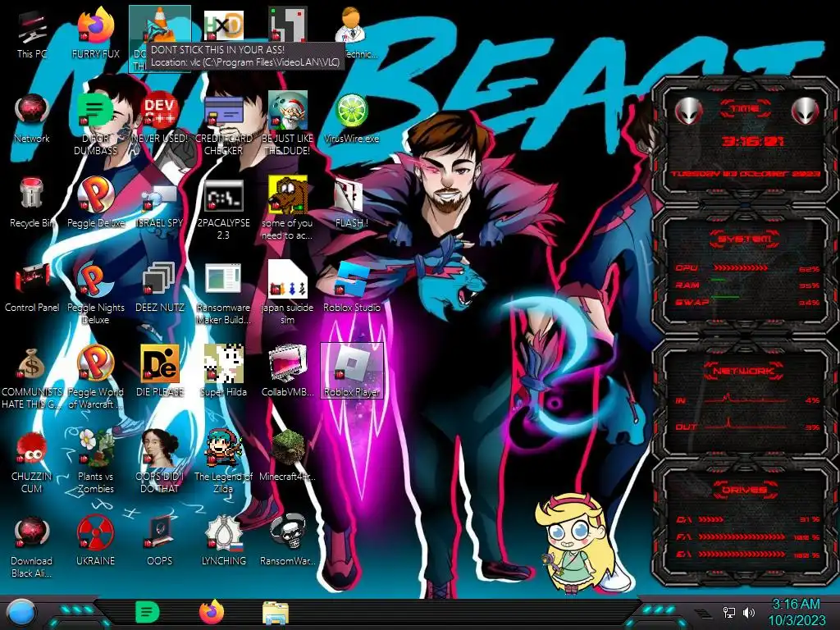Open the network tray icon
This screenshot has height=630, width=840.
click(x=729, y=612)
